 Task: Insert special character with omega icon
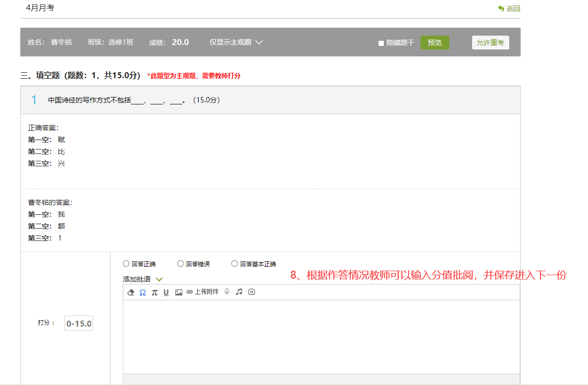143,292
